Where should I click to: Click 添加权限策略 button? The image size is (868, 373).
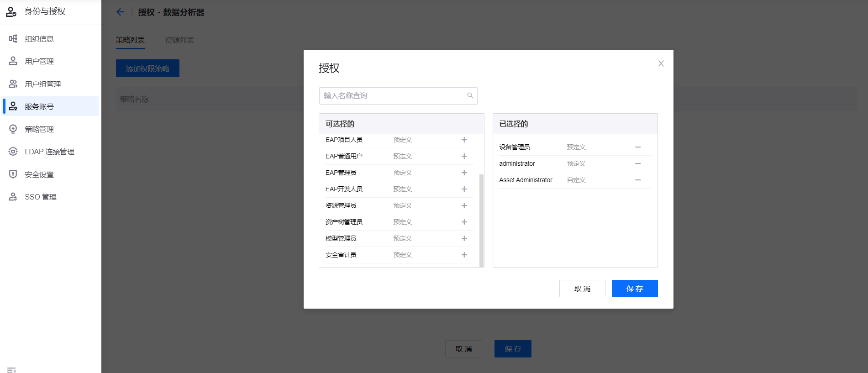(x=147, y=68)
